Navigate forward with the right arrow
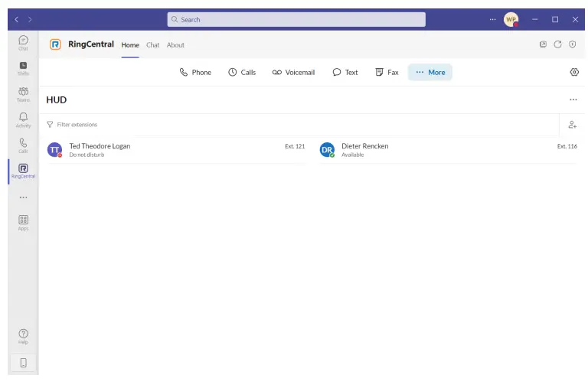 [30, 19]
